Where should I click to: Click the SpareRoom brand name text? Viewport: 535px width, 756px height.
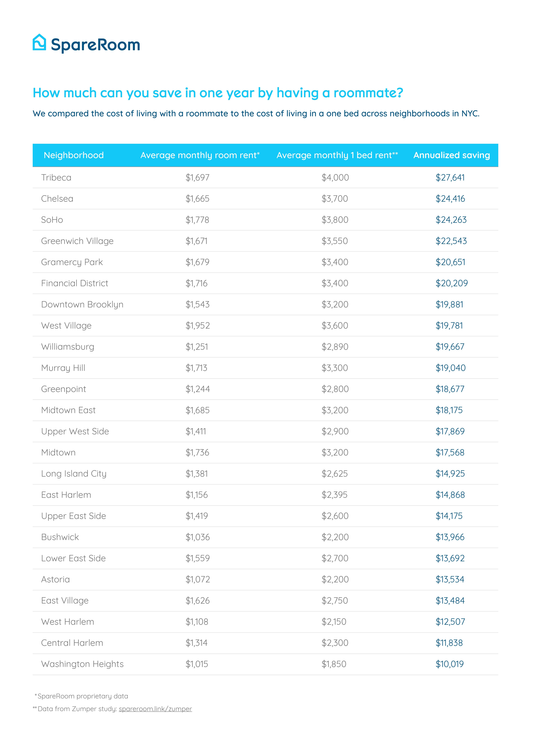pyautogui.click(x=96, y=45)
